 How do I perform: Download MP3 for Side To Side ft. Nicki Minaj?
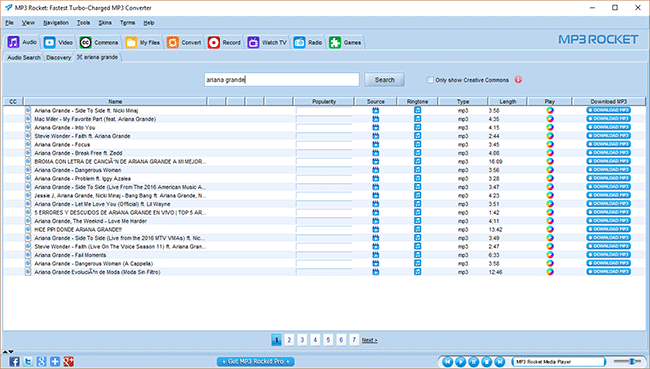click(608, 110)
